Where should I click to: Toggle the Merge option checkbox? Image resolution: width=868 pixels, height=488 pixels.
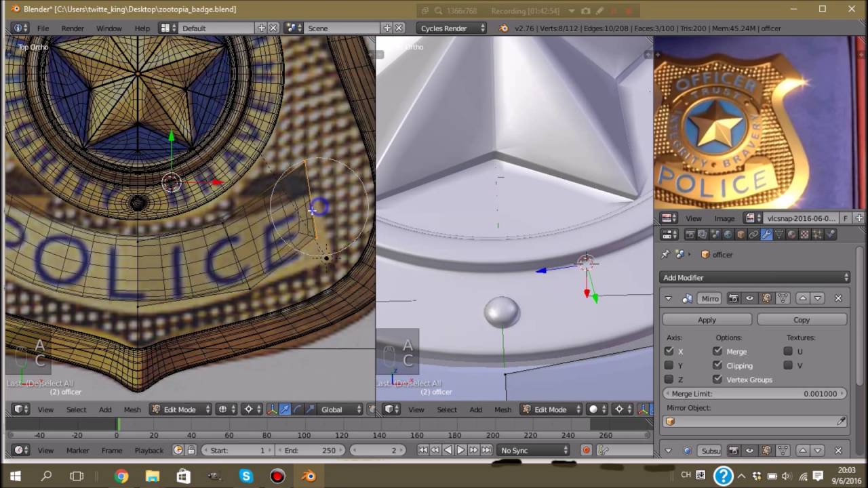click(717, 351)
